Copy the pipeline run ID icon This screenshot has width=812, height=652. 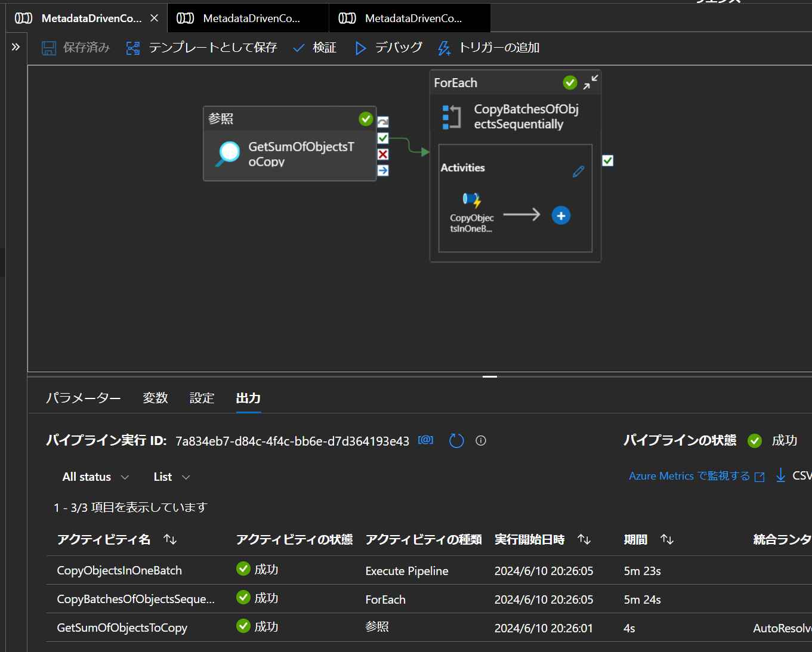425,440
